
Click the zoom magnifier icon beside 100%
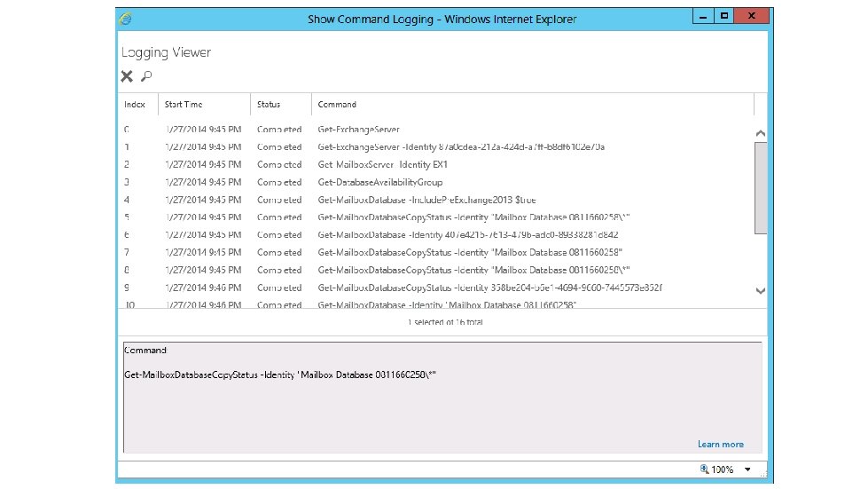pos(704,469)
